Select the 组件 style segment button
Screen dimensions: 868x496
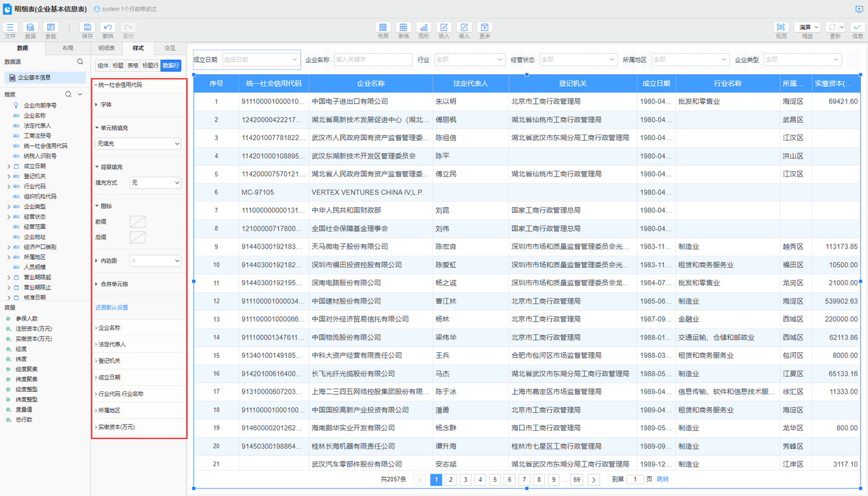103,66
